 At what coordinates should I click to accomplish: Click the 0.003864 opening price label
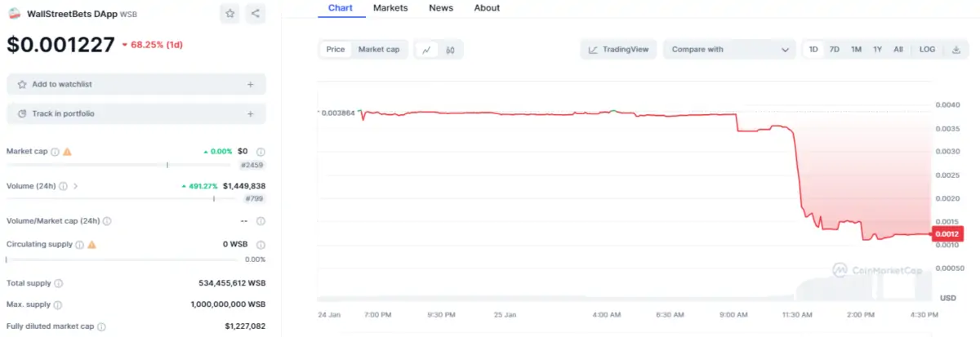pyautogui.click(x=336, y=113)
